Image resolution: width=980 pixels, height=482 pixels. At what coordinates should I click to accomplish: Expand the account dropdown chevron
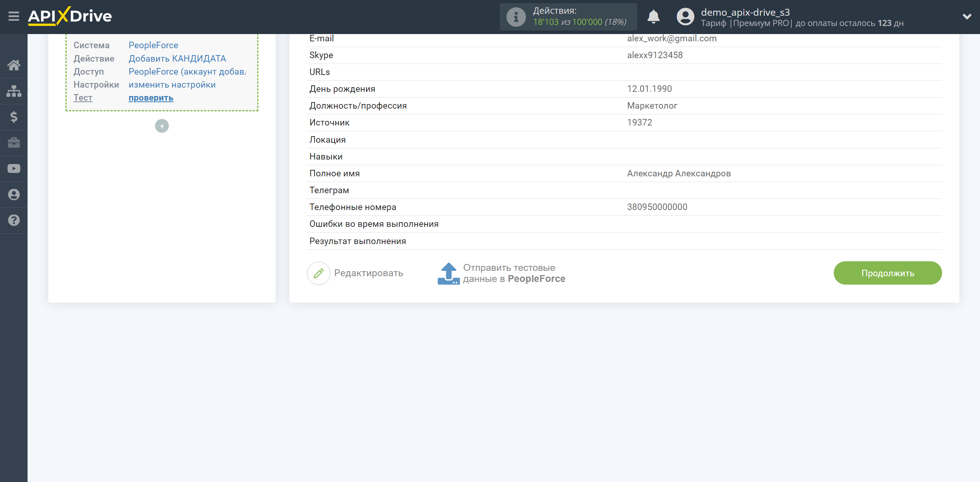point(967,16)
